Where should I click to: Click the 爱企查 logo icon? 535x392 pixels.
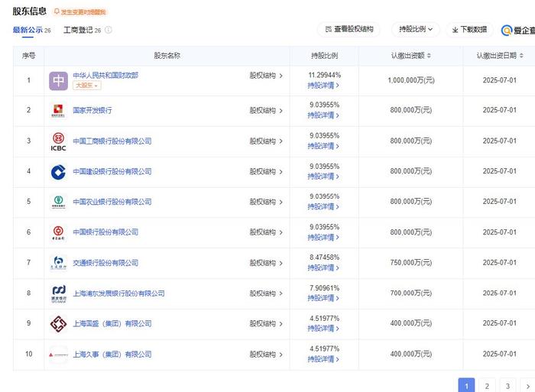coord(507,31)
